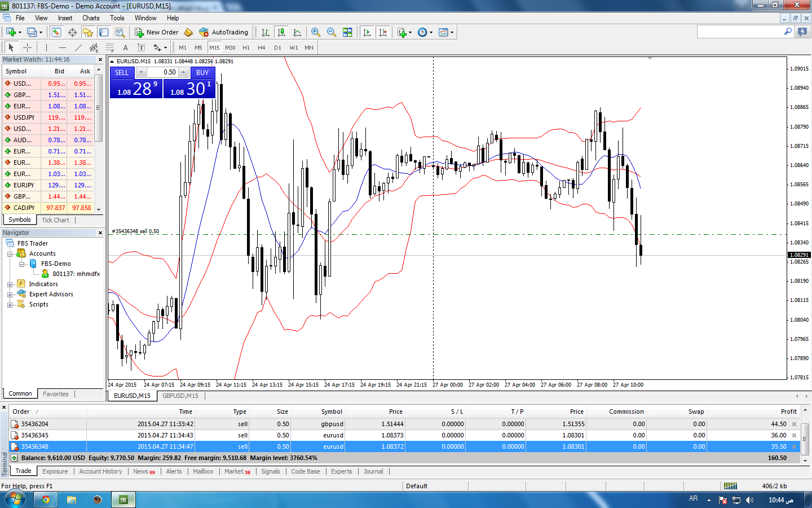
Task: Select the text 'A' tool
Action: (125, 47)
